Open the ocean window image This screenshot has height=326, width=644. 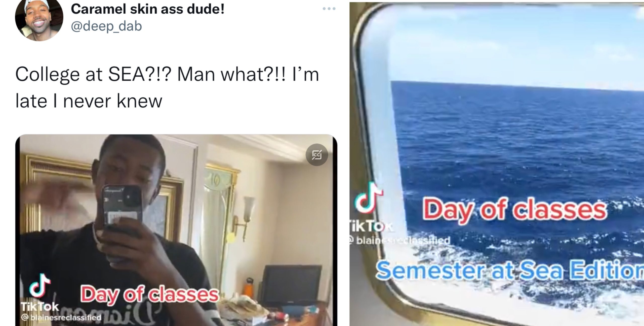(x=497, y=164)
